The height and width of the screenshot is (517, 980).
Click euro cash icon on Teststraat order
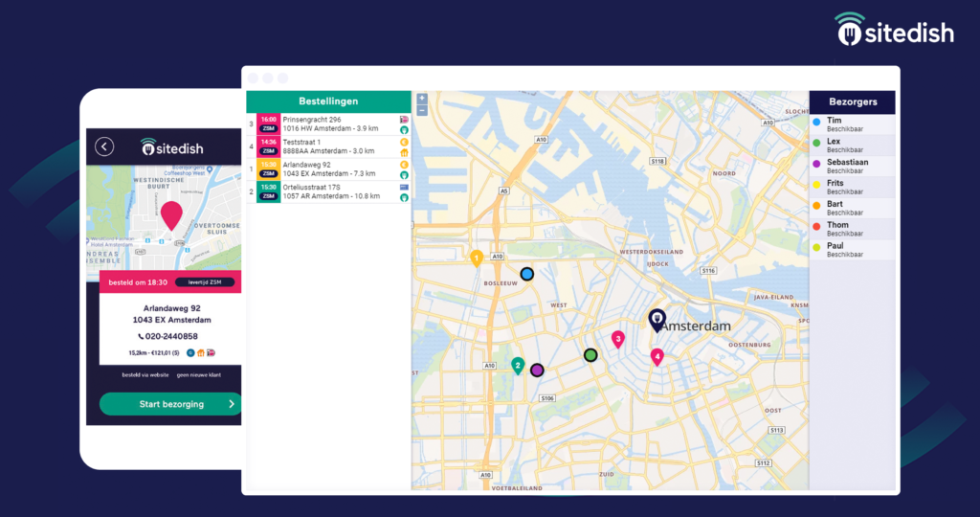(x=405, y=142)
